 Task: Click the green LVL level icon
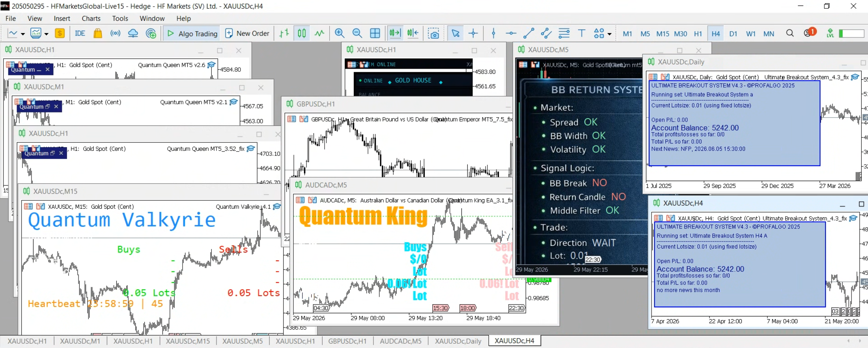click(x=830, y=34)
